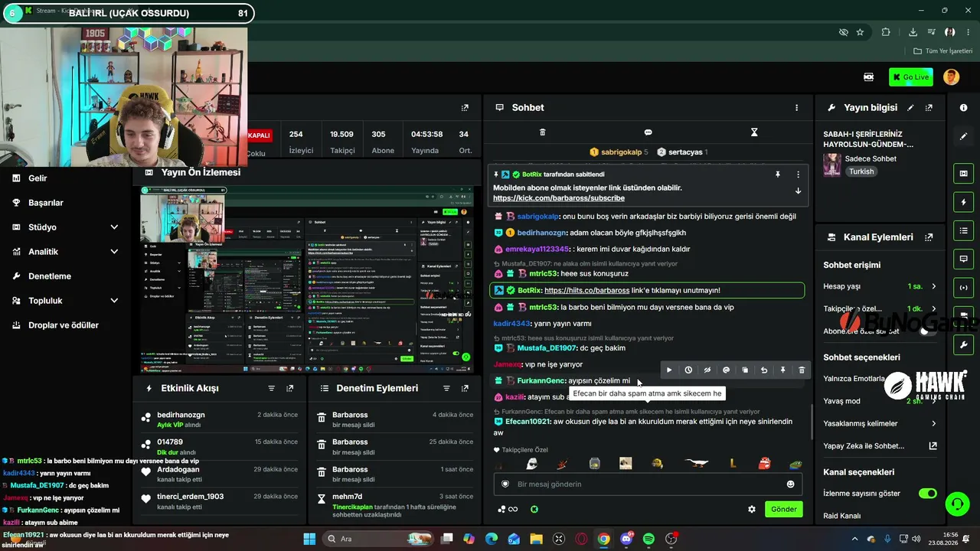Click the Turkish language tag

click(861, 172)
